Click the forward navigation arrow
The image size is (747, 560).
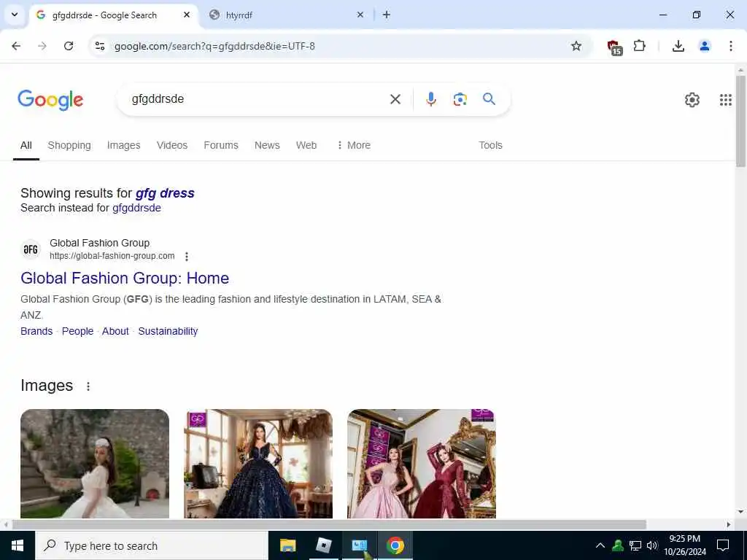[42, 46]
